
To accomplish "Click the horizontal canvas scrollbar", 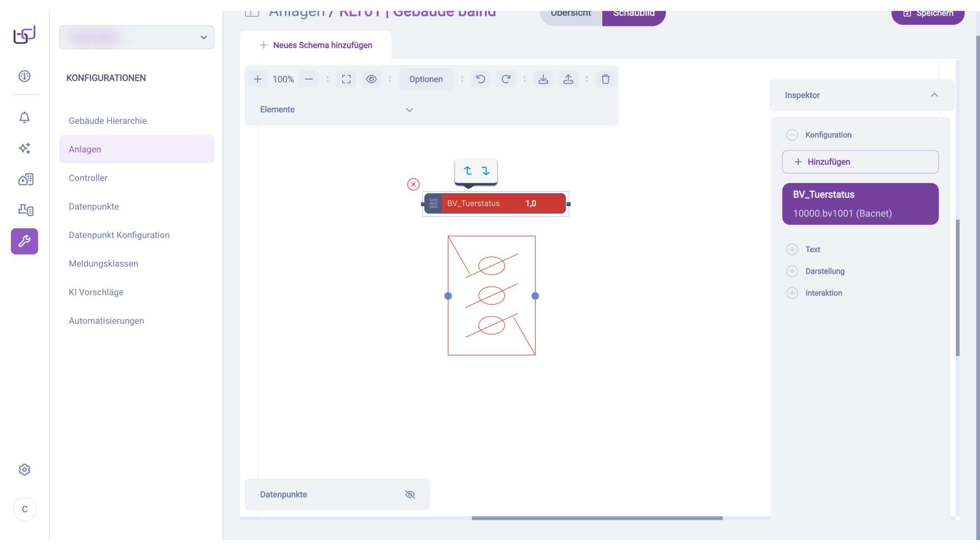I will pos(597,518).
